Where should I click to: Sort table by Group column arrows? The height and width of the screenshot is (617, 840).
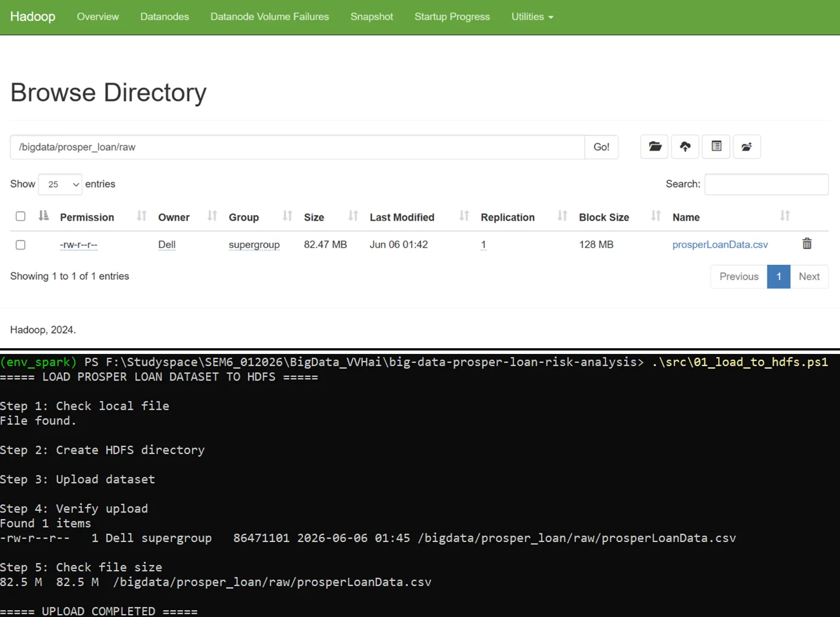[288, 216]
